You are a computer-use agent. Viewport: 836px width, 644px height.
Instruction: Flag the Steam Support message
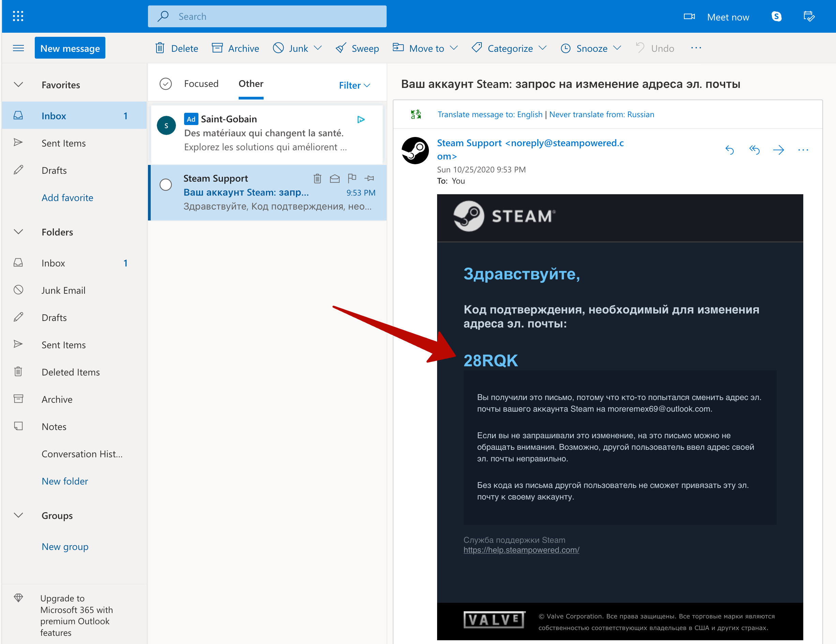(352, 178)
